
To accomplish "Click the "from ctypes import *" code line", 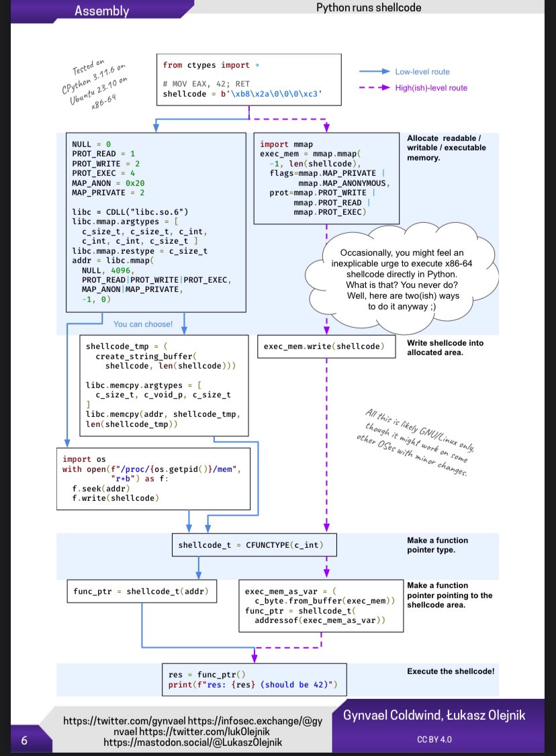I will point(211,65).
